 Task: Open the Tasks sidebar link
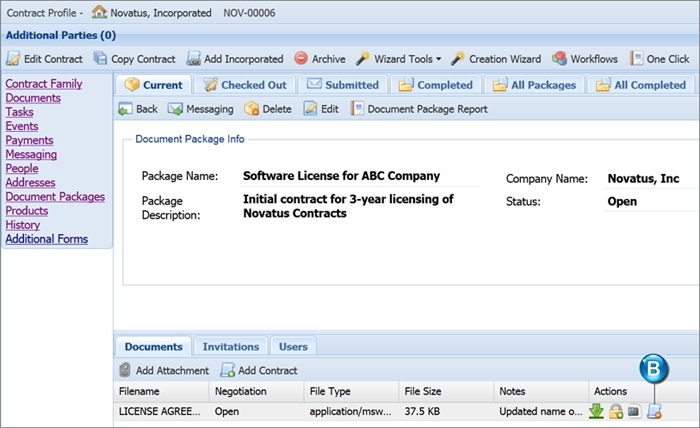click(x=19, y=112)
